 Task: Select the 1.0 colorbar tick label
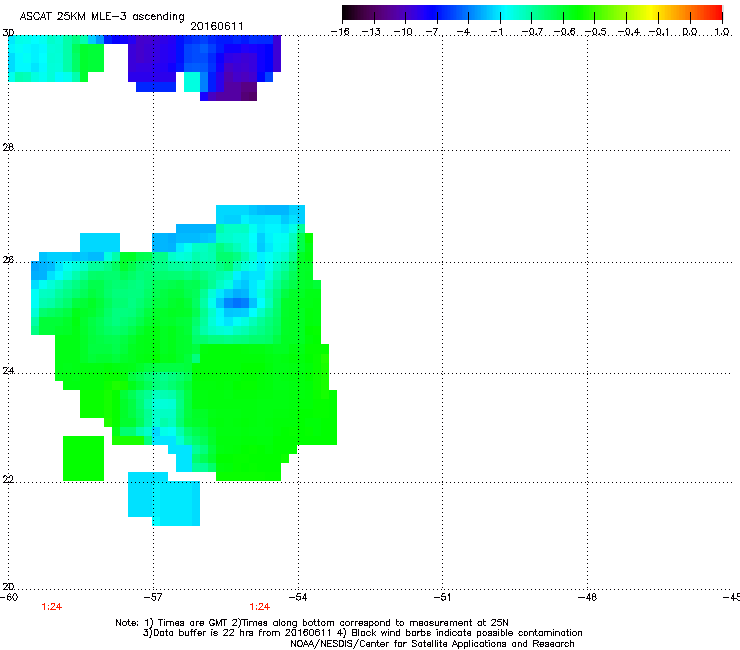click(x=722, y=32)
